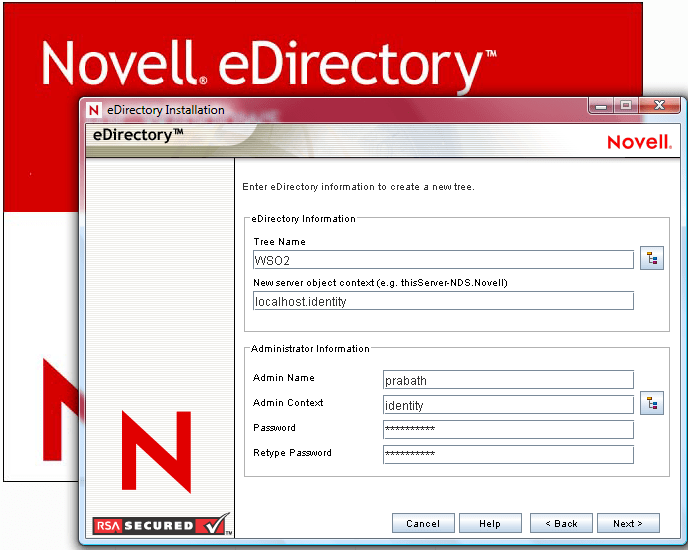Viewport: 688px width, 550px height.
Task: Click the 'Password' label above Retype Password
Action: [274, 428]
